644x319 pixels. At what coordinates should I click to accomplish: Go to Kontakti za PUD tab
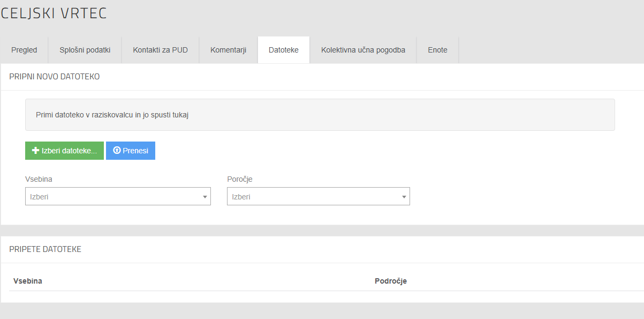coord(161,50)
